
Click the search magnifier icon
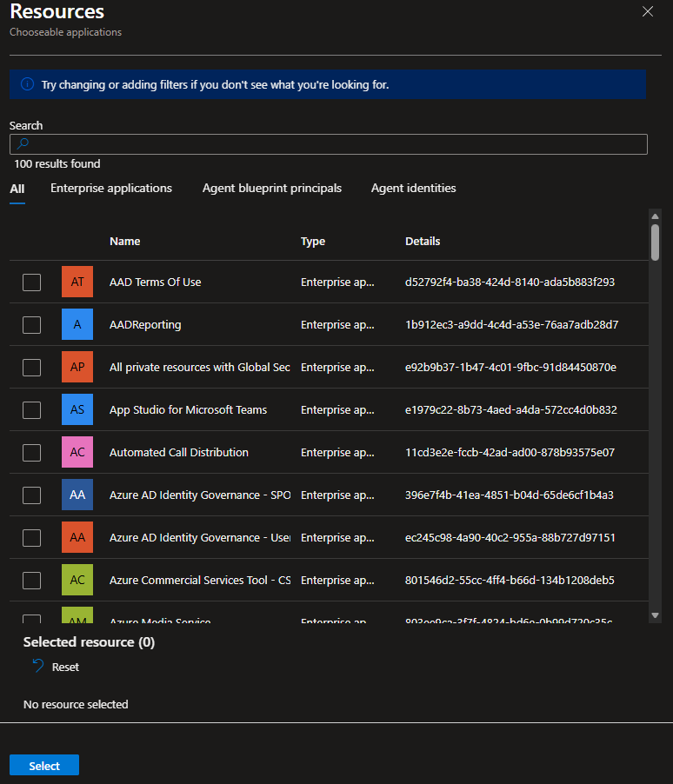(x=23, y=144)
